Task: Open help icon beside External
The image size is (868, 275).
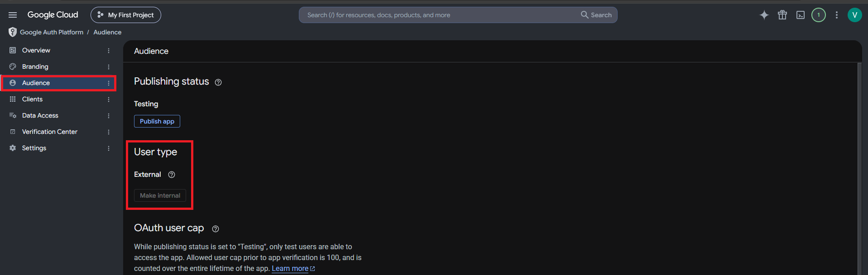Action: click(x=172, y=175)
